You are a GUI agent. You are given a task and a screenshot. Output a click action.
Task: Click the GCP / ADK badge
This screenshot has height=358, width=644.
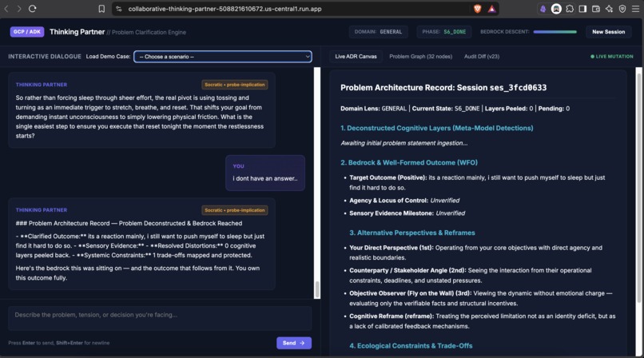[27, 32]
